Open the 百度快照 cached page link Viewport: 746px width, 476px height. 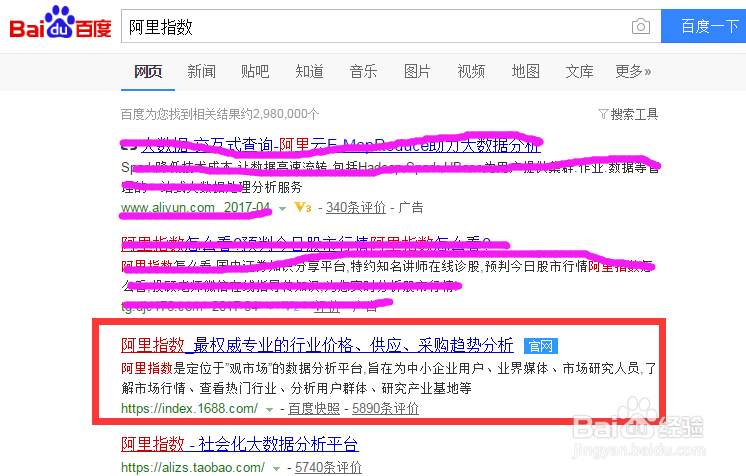click(314, 408)
